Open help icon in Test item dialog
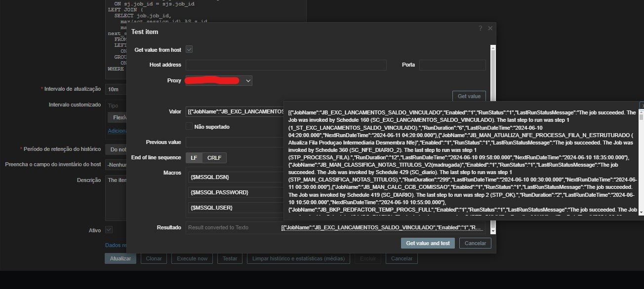Image resolution: width=644 pixels, height=289 pixels. pyautogui.click(x=480, y=28)
